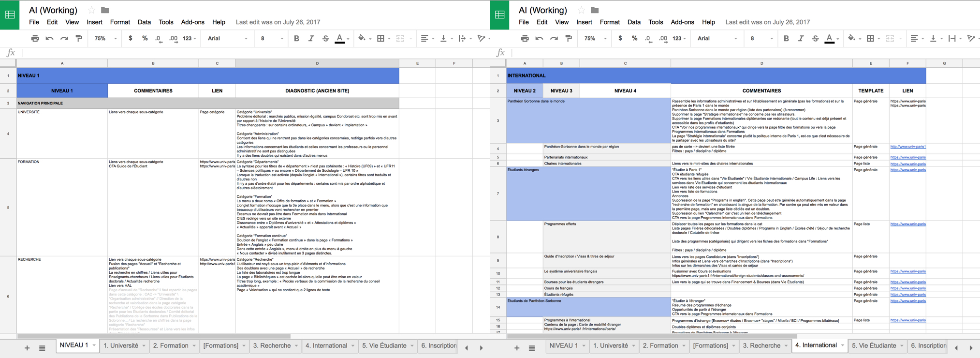980x358 pixels.
Task: Open the 75% zoom dropdown in the right window
Action: tap(596, 38)
